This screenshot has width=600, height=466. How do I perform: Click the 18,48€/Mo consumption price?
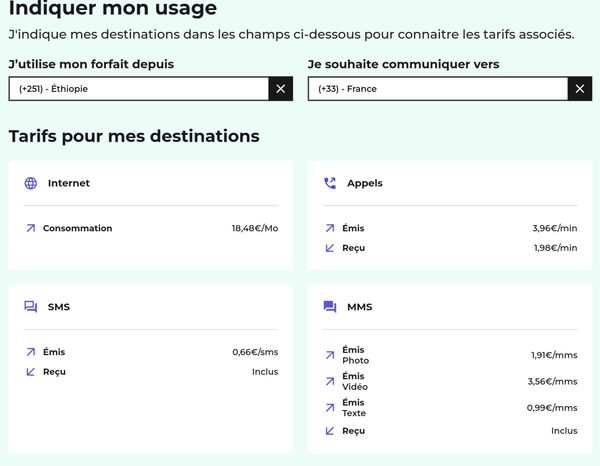click(x=255, y=228)
